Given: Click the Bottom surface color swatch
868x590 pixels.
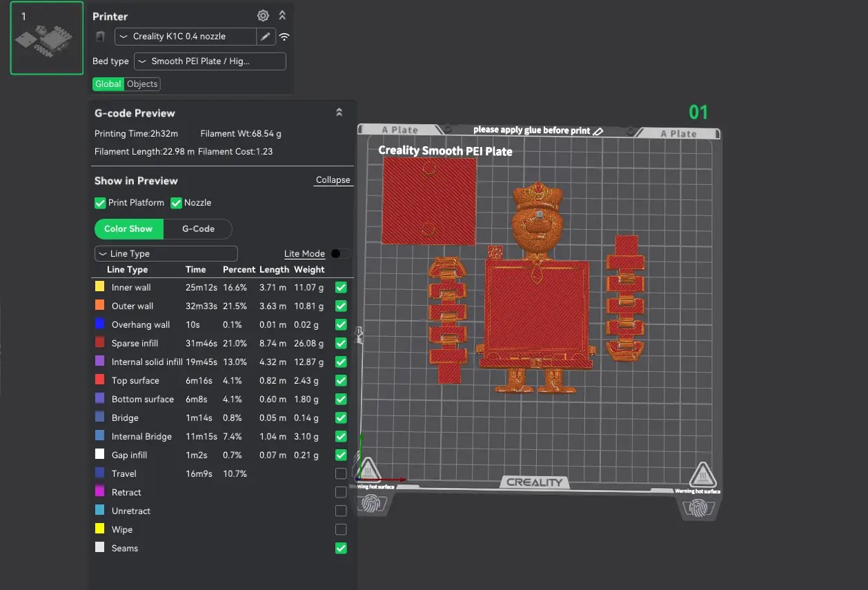Looking at the screenshot, I should (99, 399).
